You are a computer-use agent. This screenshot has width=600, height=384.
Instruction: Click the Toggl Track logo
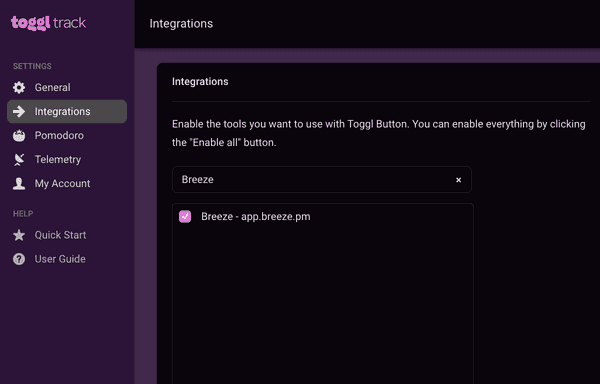pyautogui.click(x=49, y=23)
